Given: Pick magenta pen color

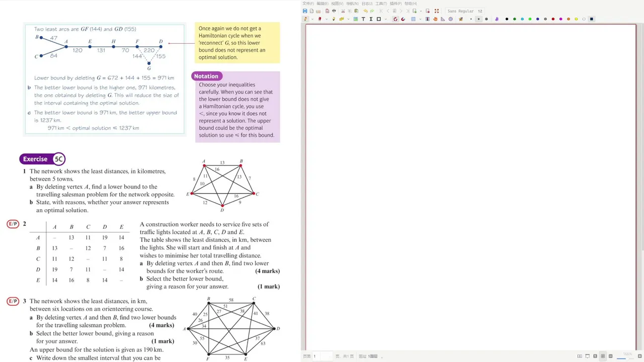Looking at the screenshot, I should [x=560, y=19].
